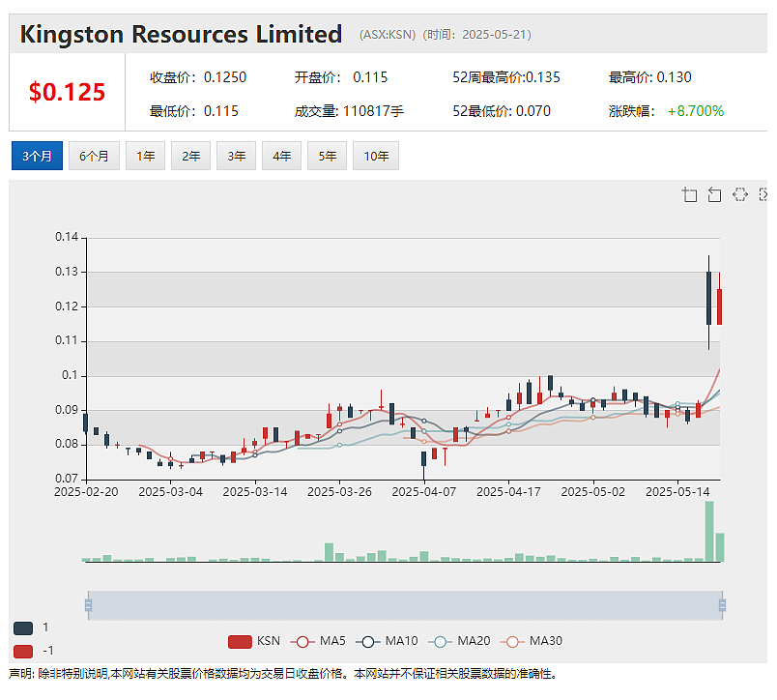This screenshot has width=777, height=700.
Task: Show the 10年 range tab
Action: pos(376,157)
